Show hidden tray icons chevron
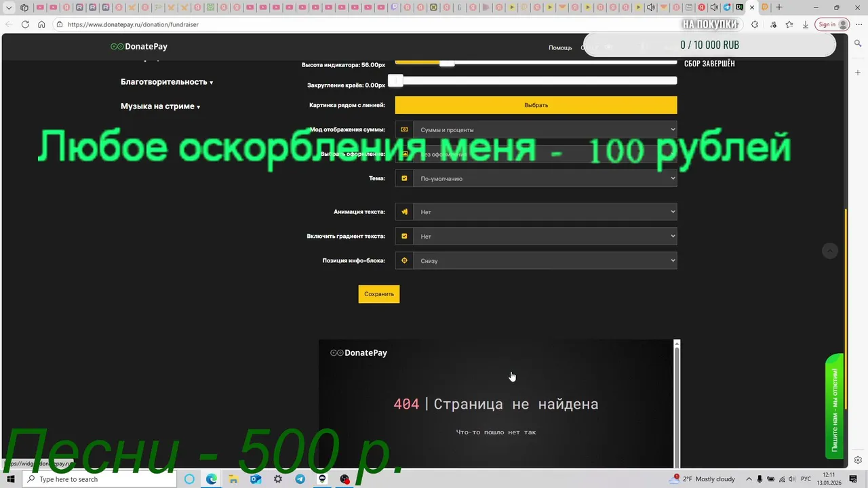Viewport: 868px width, 488px height. [x=749, y=479]
